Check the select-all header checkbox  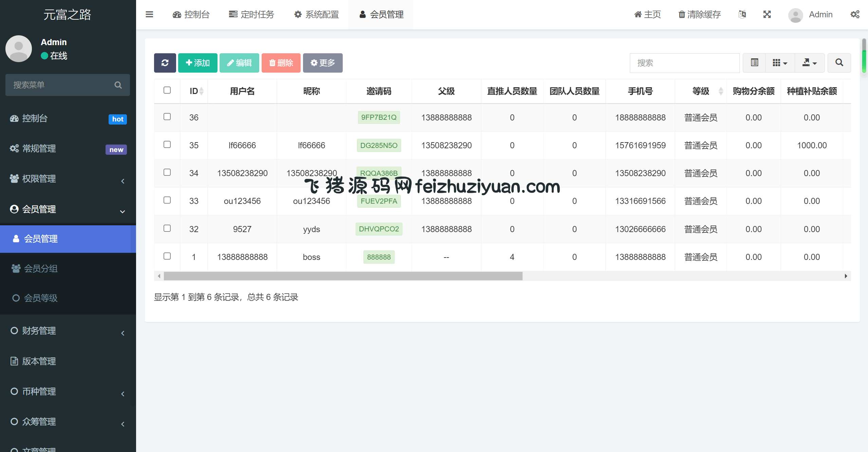click(x=167, y=90)
